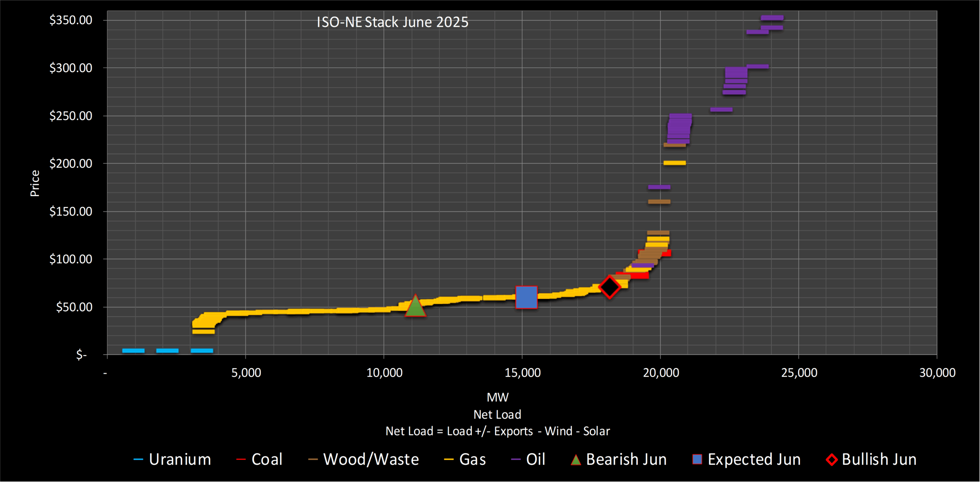The image size is (980, 482).
Task: Click the $350.00 y-axis label
Action: pyautogui.click(x=71, y=20)
